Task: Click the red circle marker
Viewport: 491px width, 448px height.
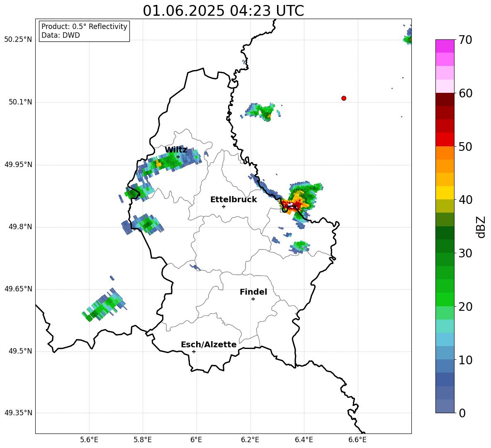Action: (x=343, y=98)
